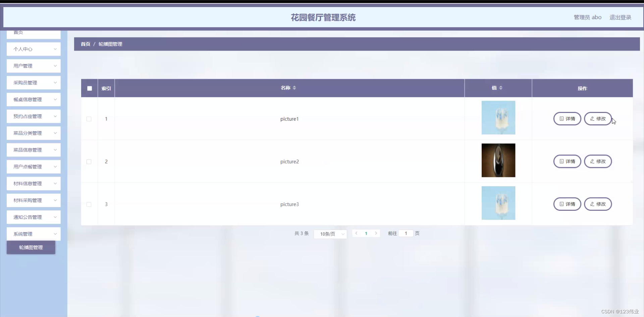The image size is (644, 317).
Task: Click the next page chevron icon
Action: [x=376, y=233]
